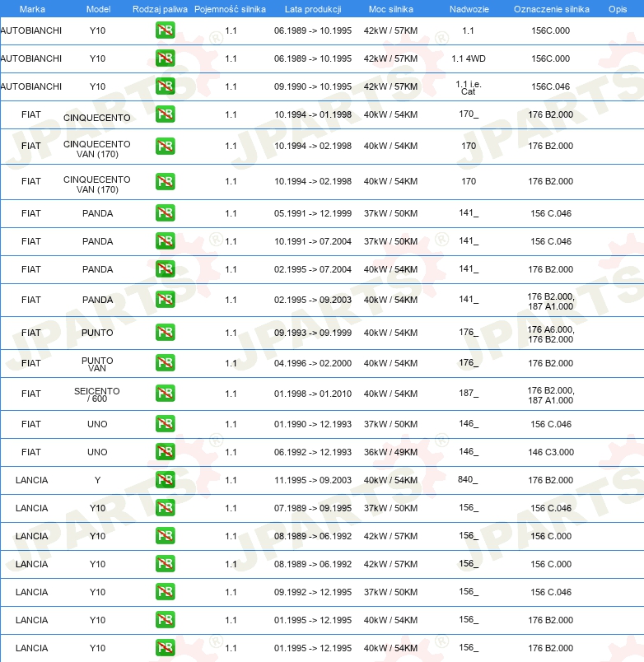
Task: Click fuel icon in Lancia Y 840_ row
Action: click(165, 479)
